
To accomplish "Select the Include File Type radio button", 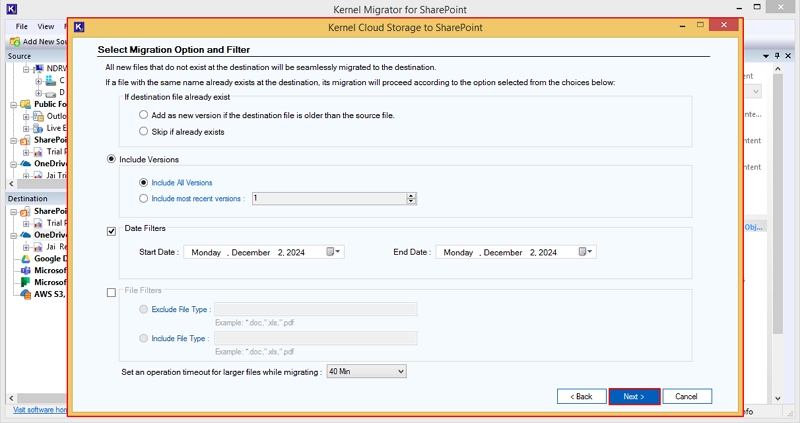I will point(143,338).
